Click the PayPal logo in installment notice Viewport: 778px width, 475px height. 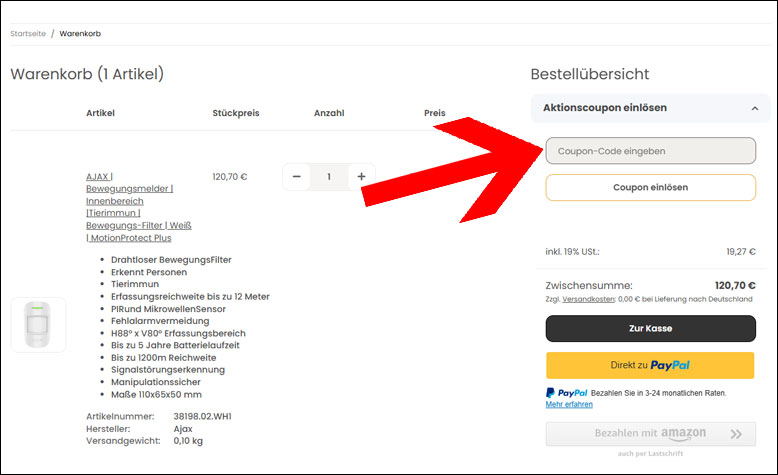click(x=567, y=393)
